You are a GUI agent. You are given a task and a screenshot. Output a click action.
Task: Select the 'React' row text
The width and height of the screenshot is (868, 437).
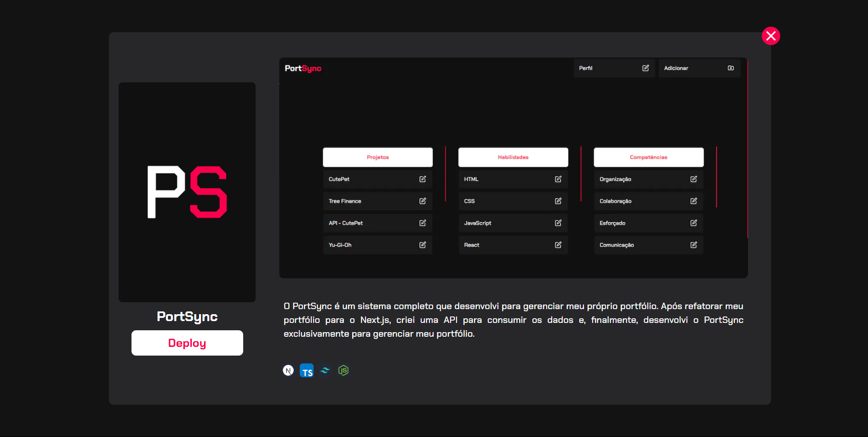tap(472, 245)
